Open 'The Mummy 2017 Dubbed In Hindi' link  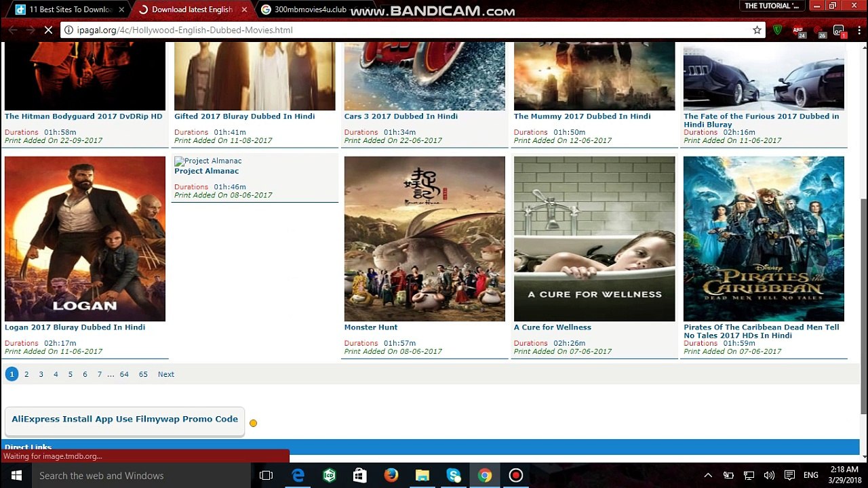(x=582, y=116)
